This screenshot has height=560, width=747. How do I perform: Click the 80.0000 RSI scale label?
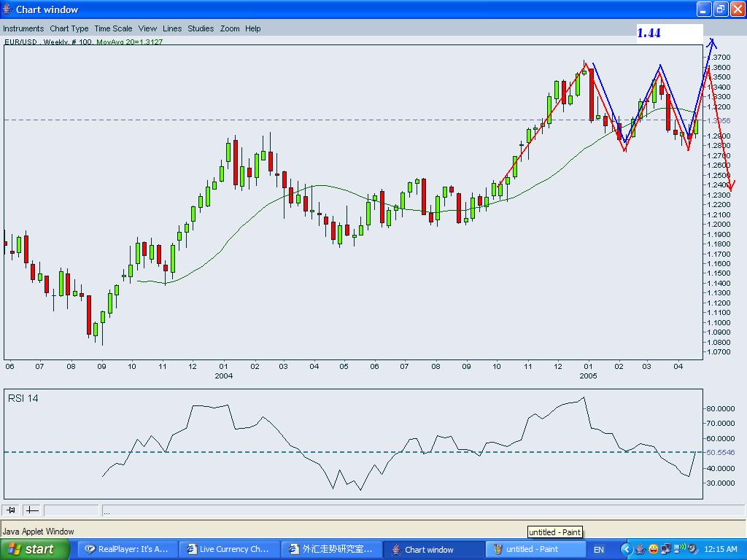(720, 408)
